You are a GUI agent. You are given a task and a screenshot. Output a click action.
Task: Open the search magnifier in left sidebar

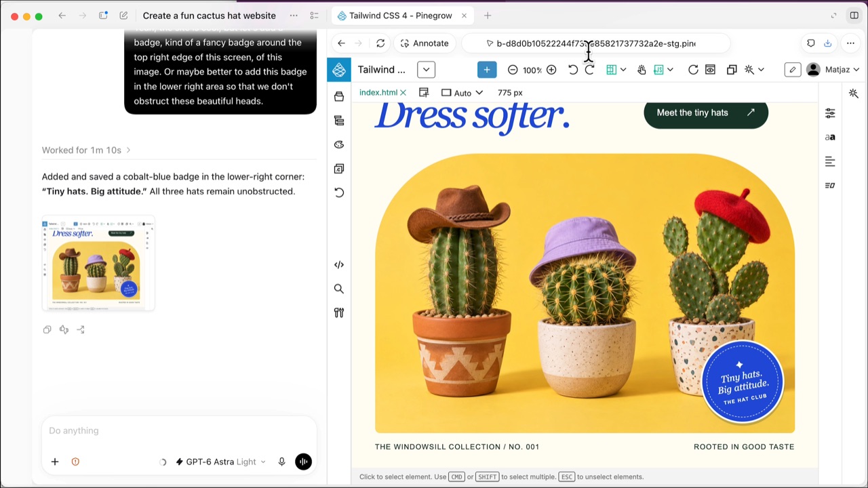(339, 289)
